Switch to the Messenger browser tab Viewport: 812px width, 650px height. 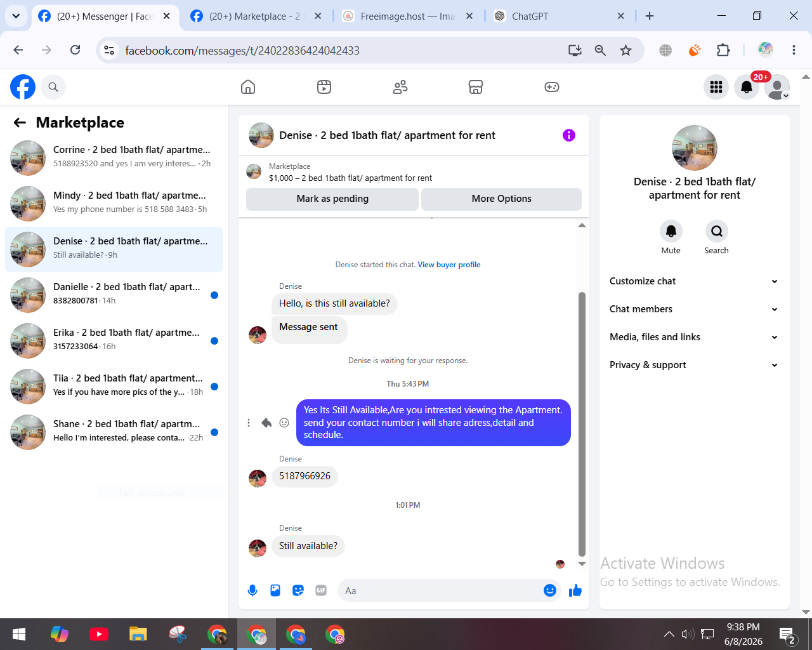coord(104,17)
